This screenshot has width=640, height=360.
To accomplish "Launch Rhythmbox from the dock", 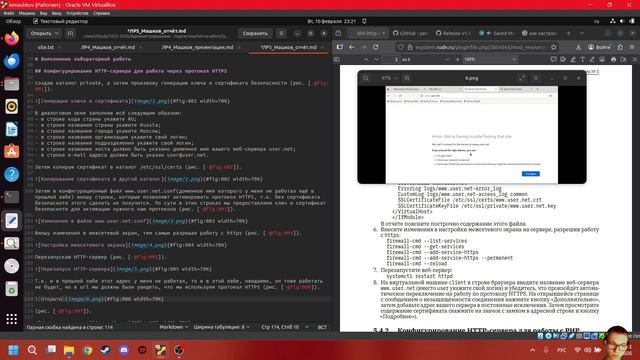I will 11,107.
